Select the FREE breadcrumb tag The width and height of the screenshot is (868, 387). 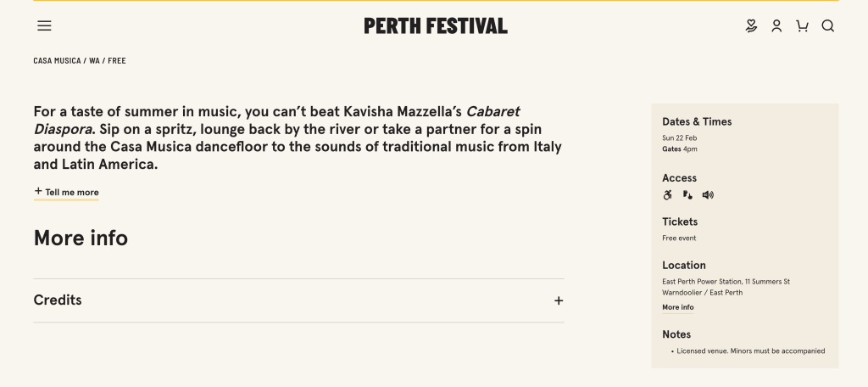pyautogui.click(x=117, y=61)
